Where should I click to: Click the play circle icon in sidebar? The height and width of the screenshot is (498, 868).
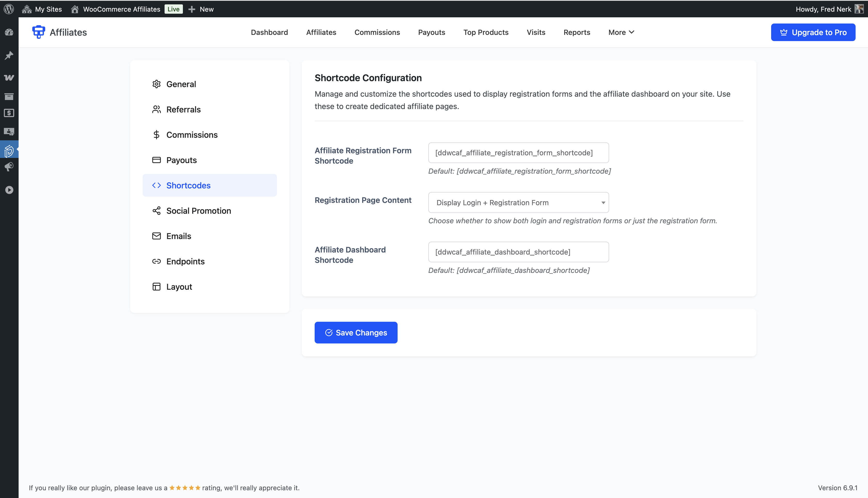click(9, 190)
